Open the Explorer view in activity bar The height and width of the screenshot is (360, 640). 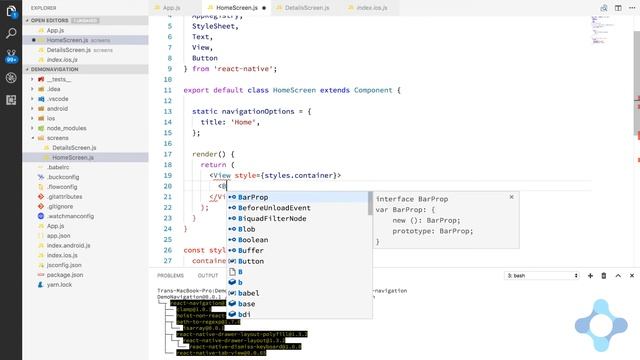coord(11,11)
